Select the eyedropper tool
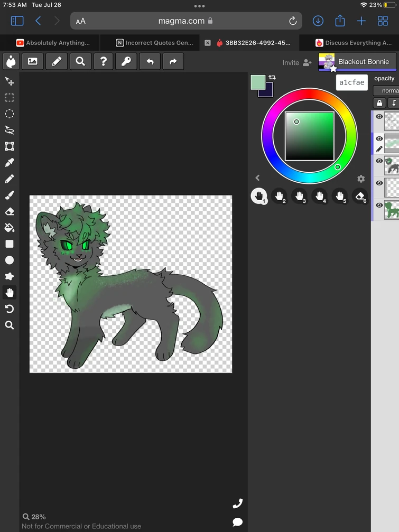 [x=10, y=163]
